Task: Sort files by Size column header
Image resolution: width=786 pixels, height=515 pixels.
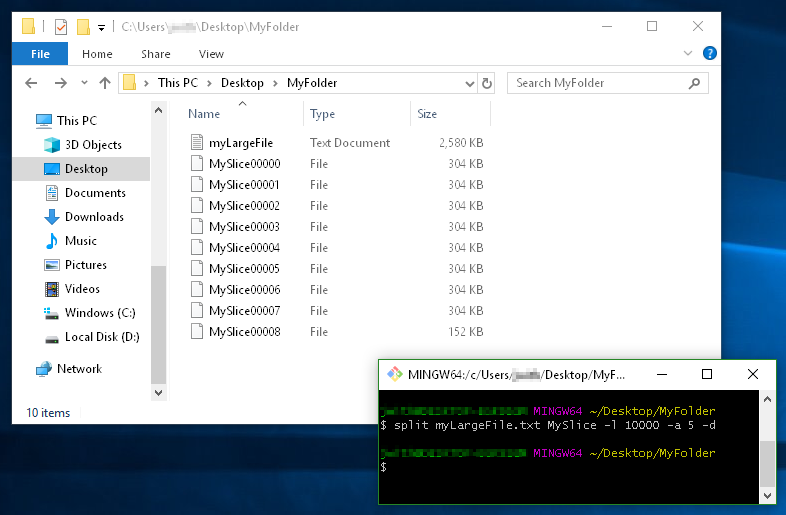Action: pyautogui.click(x=427, y=114)
